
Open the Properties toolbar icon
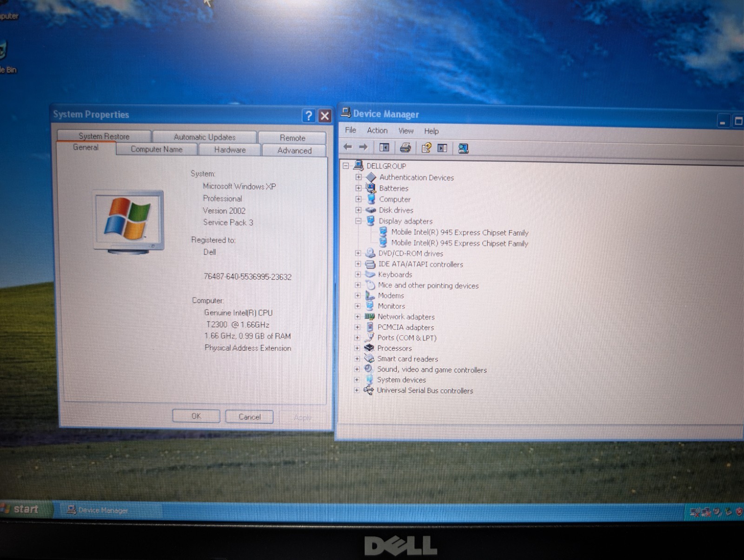click(x=426, y=148)
